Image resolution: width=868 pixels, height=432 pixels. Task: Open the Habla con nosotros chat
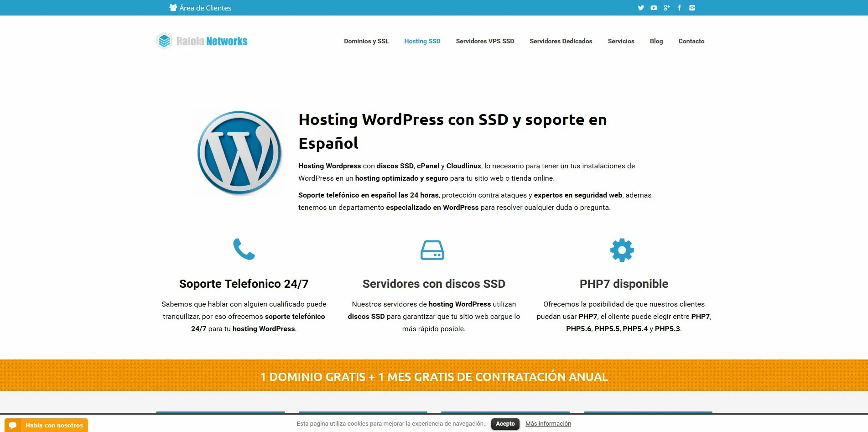[47, 425]
